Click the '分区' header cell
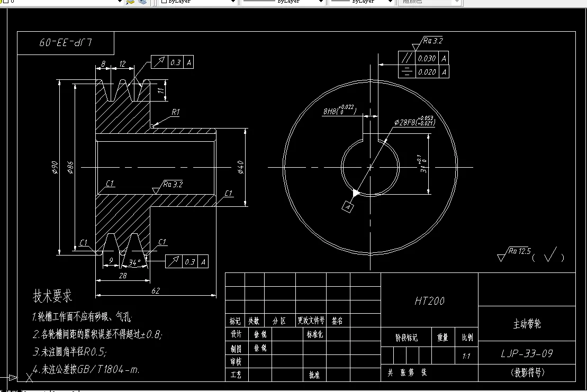 (279, 321)
